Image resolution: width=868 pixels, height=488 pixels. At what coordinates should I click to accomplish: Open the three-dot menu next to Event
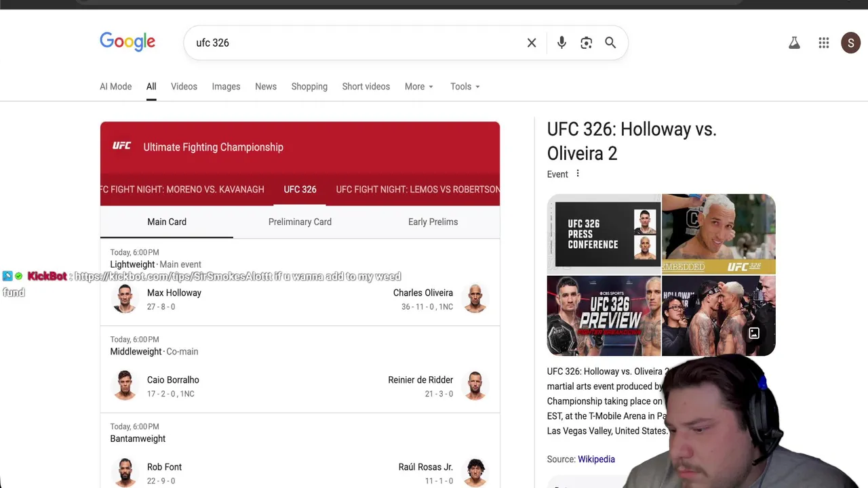tap(578, 174)
